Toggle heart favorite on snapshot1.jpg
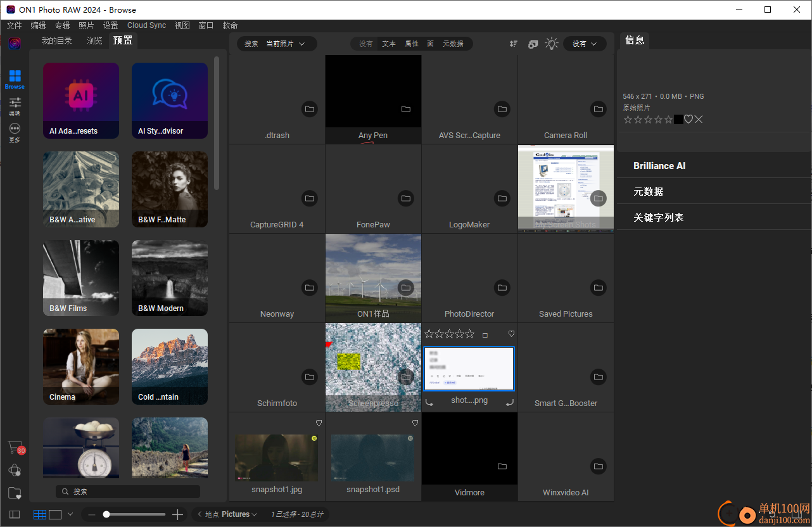The image size is (812, 527). pyautogui.click(x=319, y=423)
